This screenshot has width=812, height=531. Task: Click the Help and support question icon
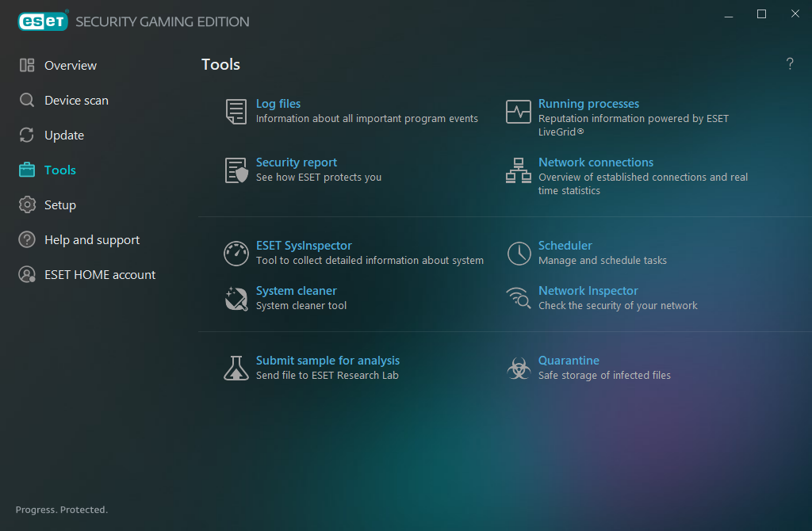[27, 239]
